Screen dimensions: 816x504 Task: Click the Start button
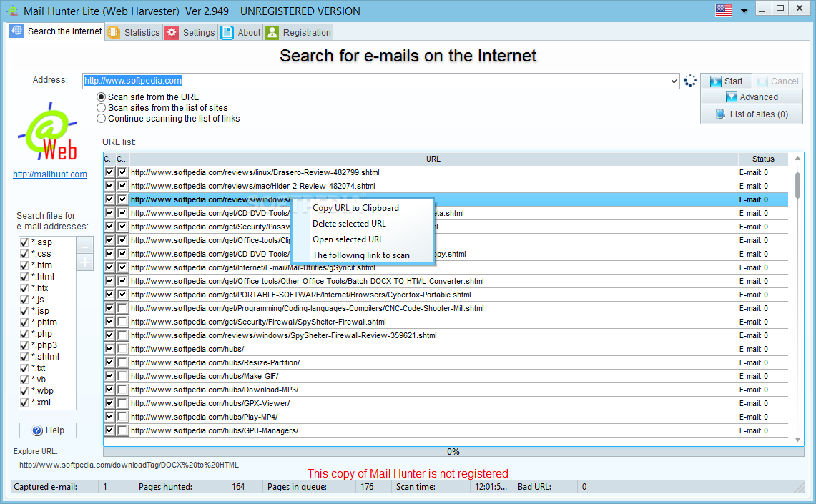[727, 81]
